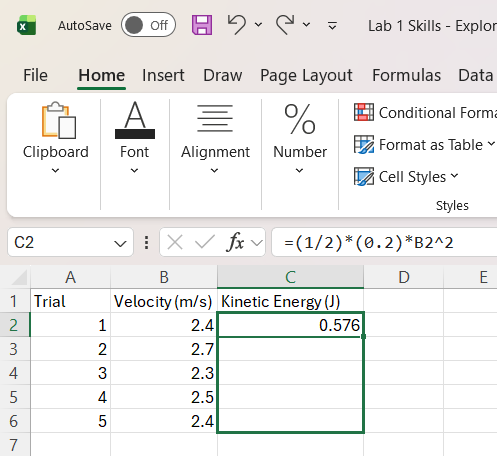
Task: Open the File tab
Action: pyautogui.click(x=35, y=75)
